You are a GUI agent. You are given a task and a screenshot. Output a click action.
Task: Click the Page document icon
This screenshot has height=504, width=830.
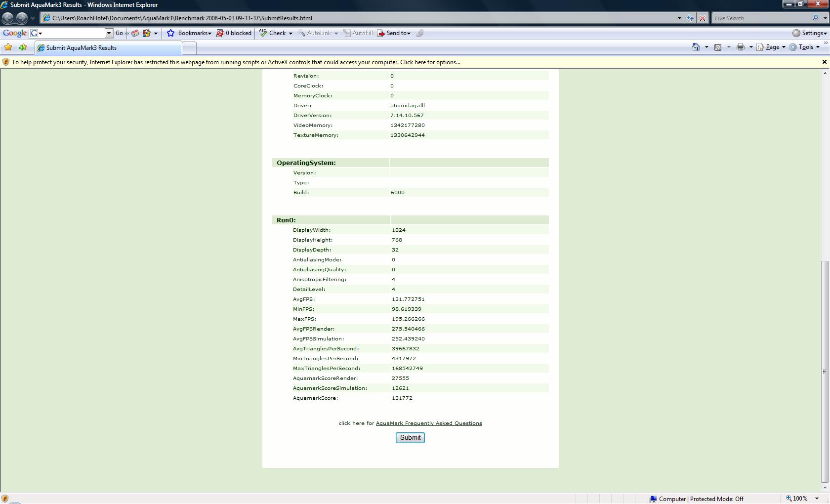pyautogui.click(x=760, y=47)
